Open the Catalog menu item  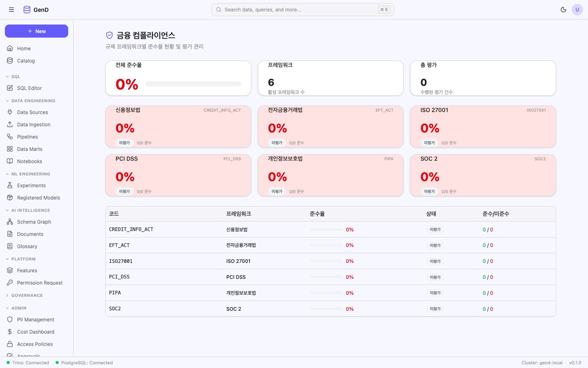(x=26, y=61)
